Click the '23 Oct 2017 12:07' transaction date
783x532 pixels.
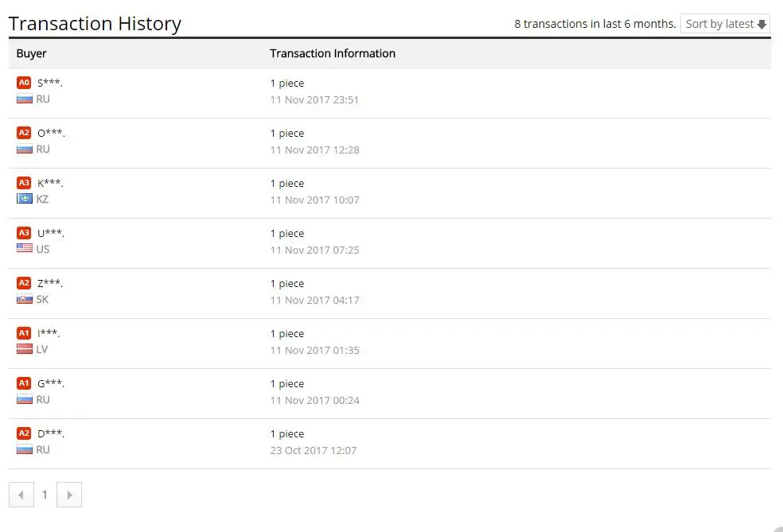[x=314, y=450]
